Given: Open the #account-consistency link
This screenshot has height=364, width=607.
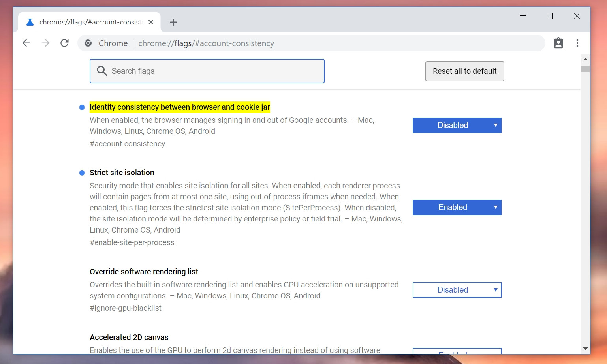Looking at the screenshot, I should pos(128,144).
